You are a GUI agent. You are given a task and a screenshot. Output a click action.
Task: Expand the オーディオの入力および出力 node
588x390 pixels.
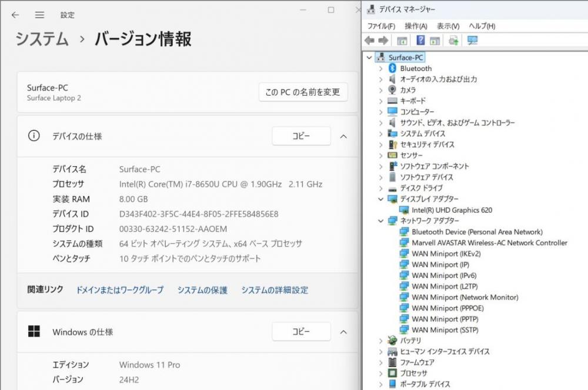click(x=380, y=79)
